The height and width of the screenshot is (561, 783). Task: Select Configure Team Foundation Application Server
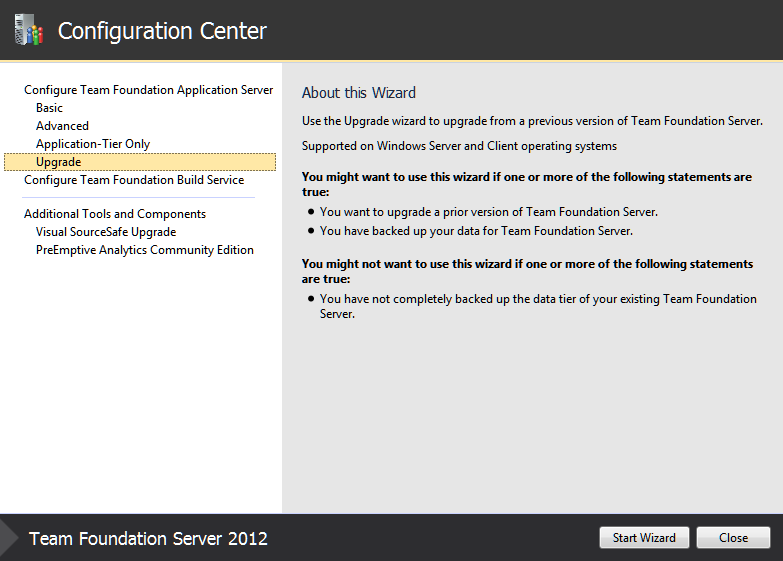(x=148, y=90)
